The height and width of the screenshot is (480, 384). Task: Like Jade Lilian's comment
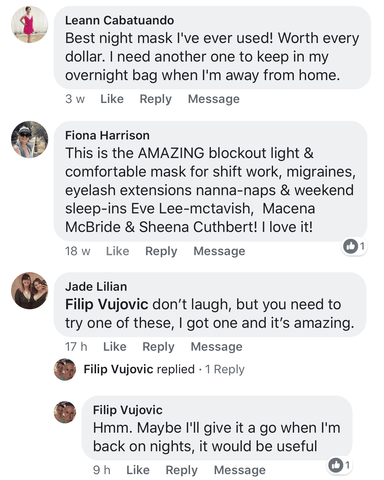click(115, 347)
